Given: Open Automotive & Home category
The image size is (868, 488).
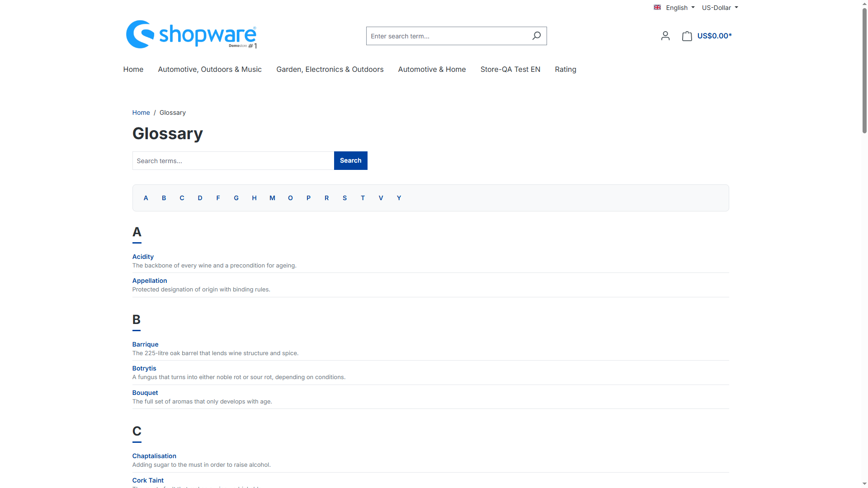Looking at the screenshot, I should pos(432,69).
